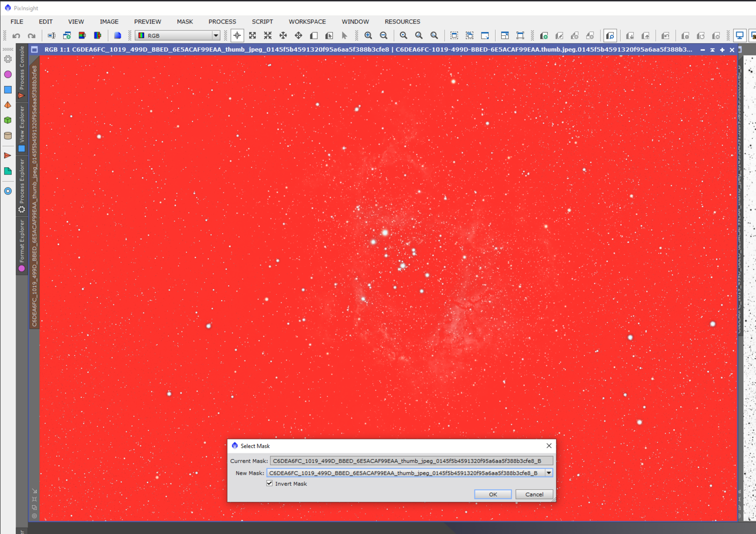Open the FILE menu
The width and height of the screenshot is (756, 534).
click(17, 22)
